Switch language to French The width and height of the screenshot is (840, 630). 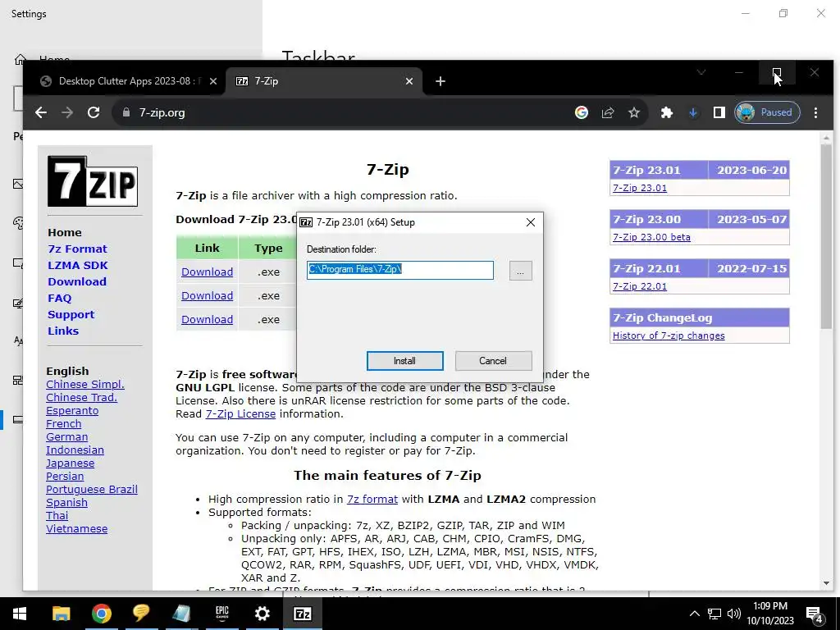pyautogui.click(x=64, y=424)
